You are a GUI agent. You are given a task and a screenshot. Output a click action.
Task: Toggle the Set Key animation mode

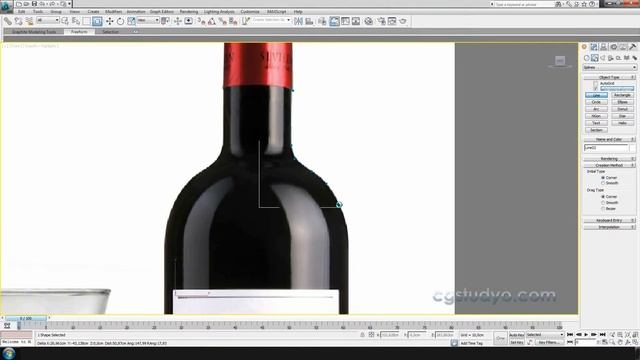[x=516, y=342]
